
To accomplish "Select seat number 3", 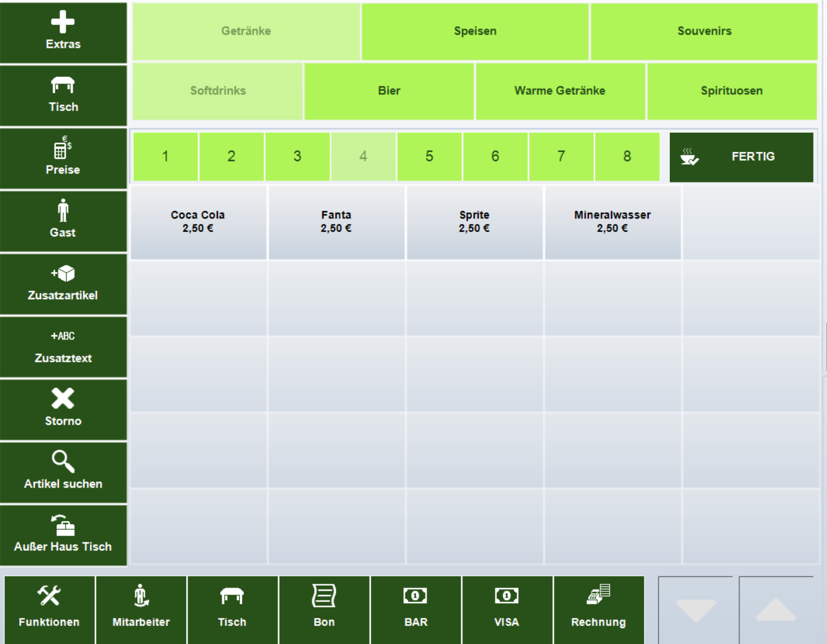I will [297, 156].
